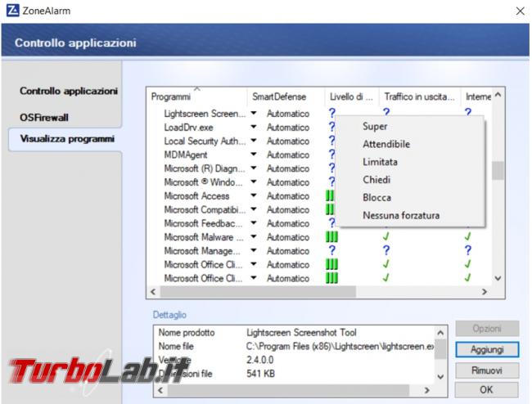Open the OSFirewall sidebar tab
This screenshot has height=404, width=532.
pos(44,118)
